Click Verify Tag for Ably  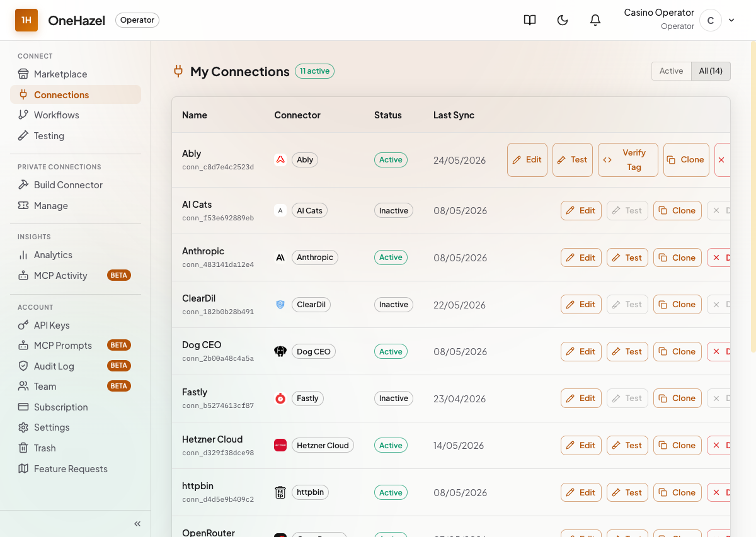(628, 160)
